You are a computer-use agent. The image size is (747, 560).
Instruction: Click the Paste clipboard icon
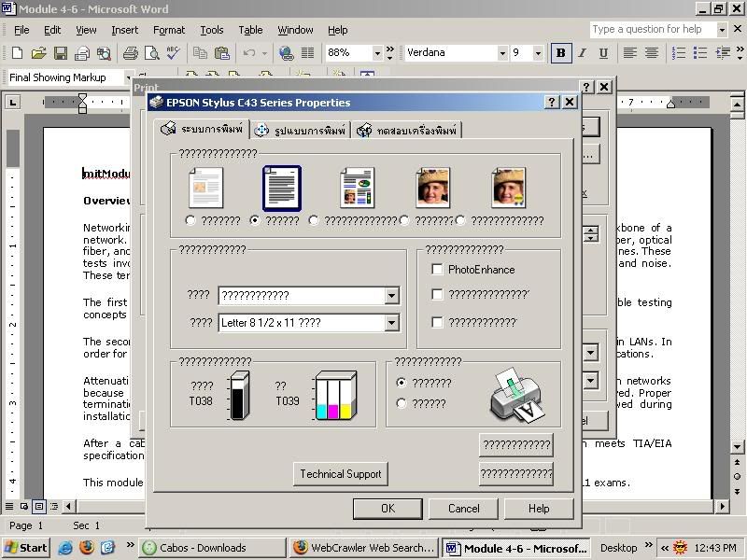pyautogui.click(x=222, y=53)
